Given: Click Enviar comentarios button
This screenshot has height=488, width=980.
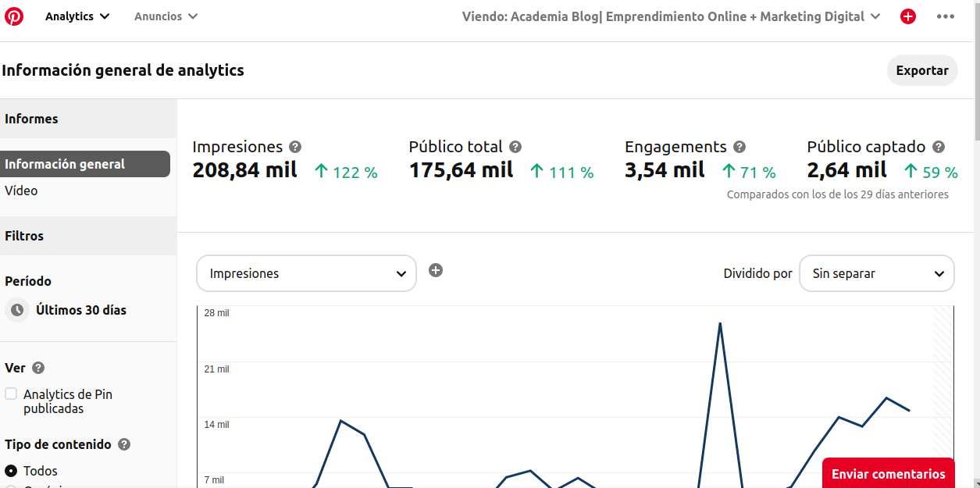Looking at the screenshot, I should (889, 473).
